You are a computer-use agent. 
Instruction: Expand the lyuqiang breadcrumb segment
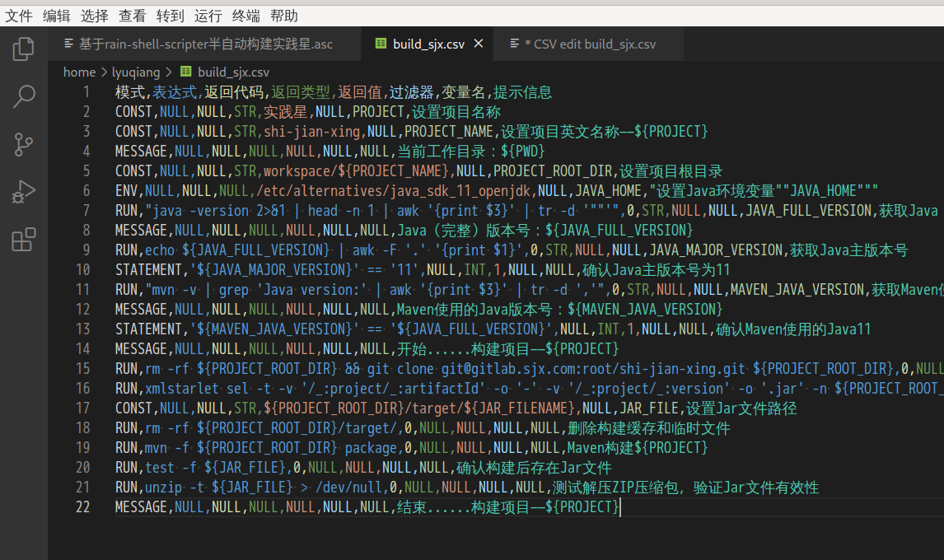[x=135, y=72]
